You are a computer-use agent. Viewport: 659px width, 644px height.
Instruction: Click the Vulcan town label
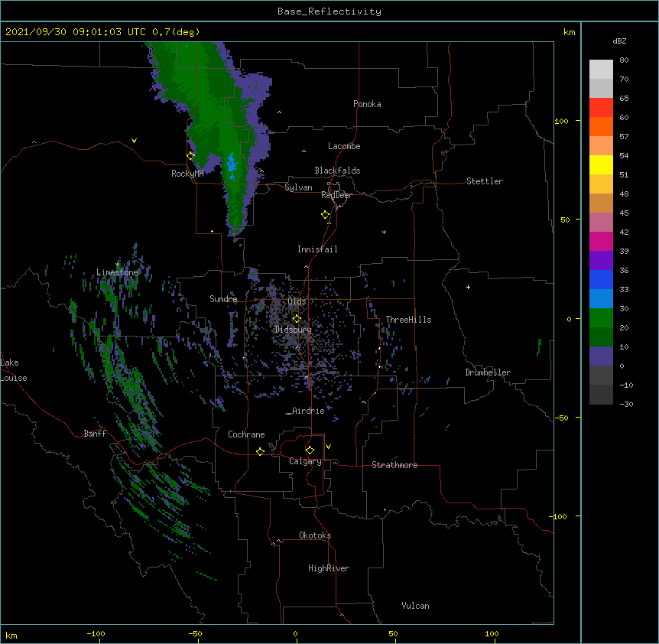tap(415, 606)
